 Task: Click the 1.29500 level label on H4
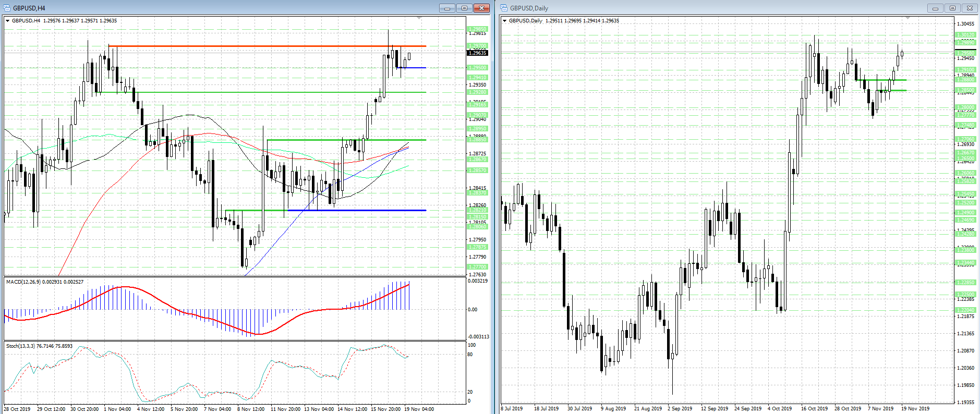pyautogui.click(x=477, y=68)
